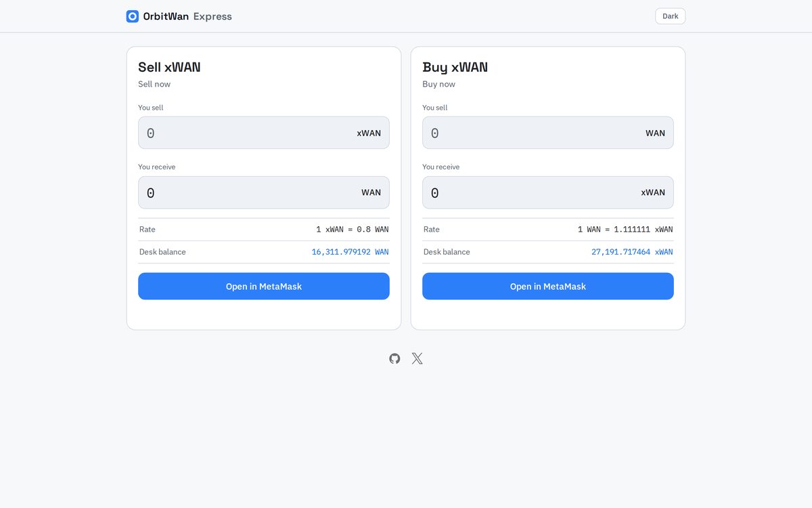Open in MetaMask from Buy xWAN card
The height and width of the screenshot is (508, 812).
click(x=548, y=286)
